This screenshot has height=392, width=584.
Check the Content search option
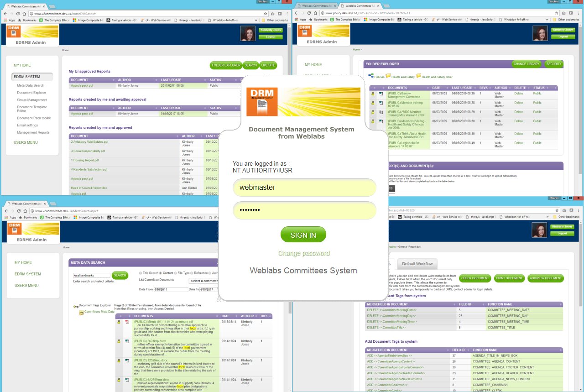coord(160,273)
